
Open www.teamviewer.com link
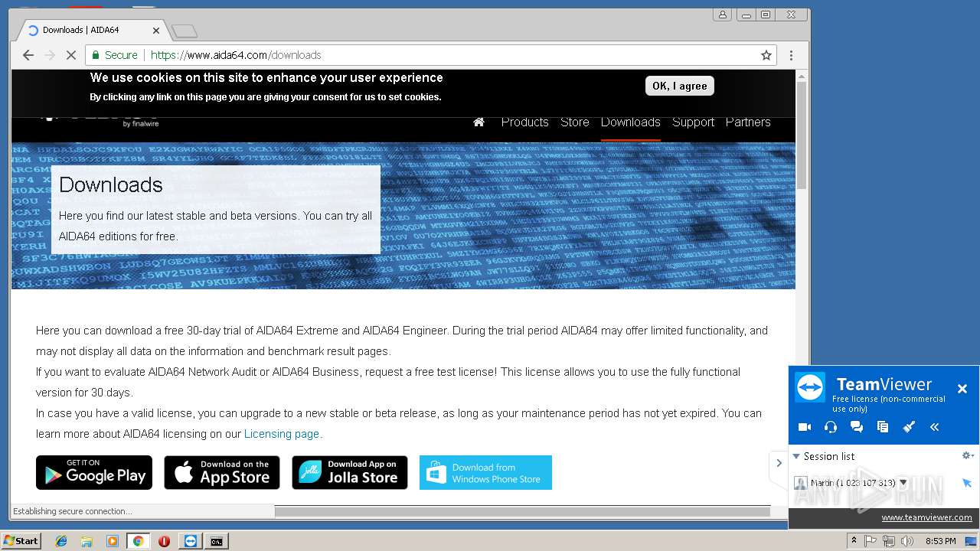[926, 518]
